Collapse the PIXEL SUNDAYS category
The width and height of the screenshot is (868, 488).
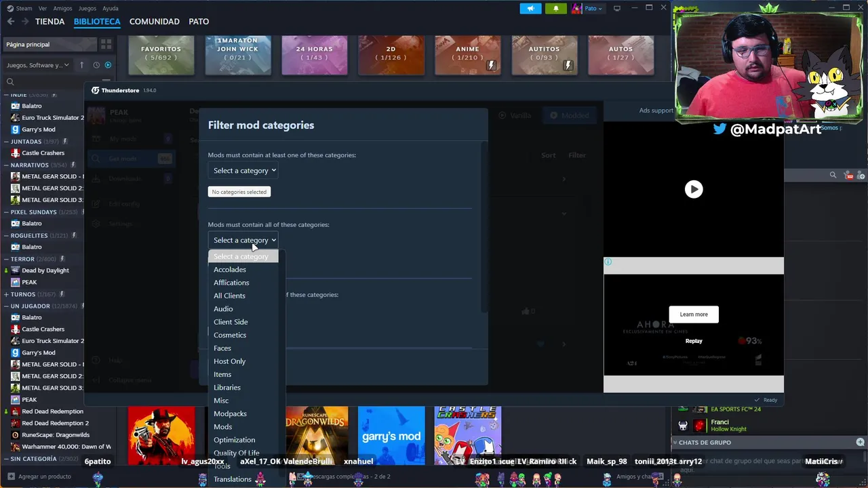pyautogui.click(x=5, y=212)
